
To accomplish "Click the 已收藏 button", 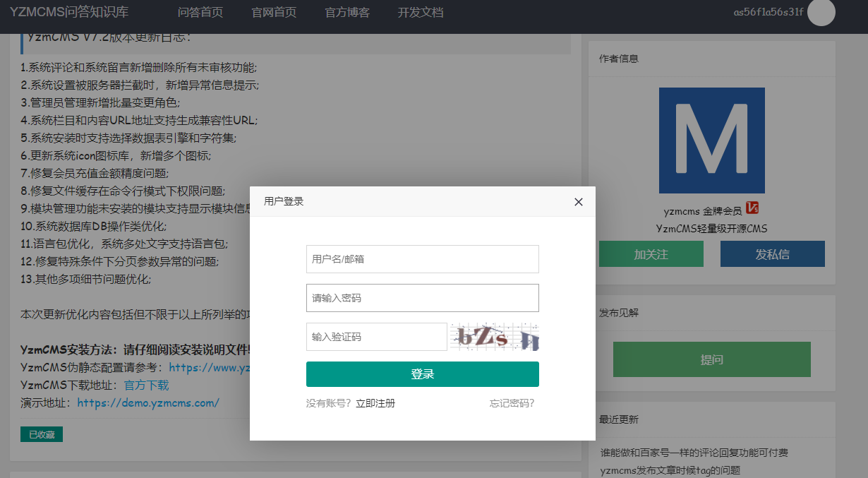I will click(42, 434).
